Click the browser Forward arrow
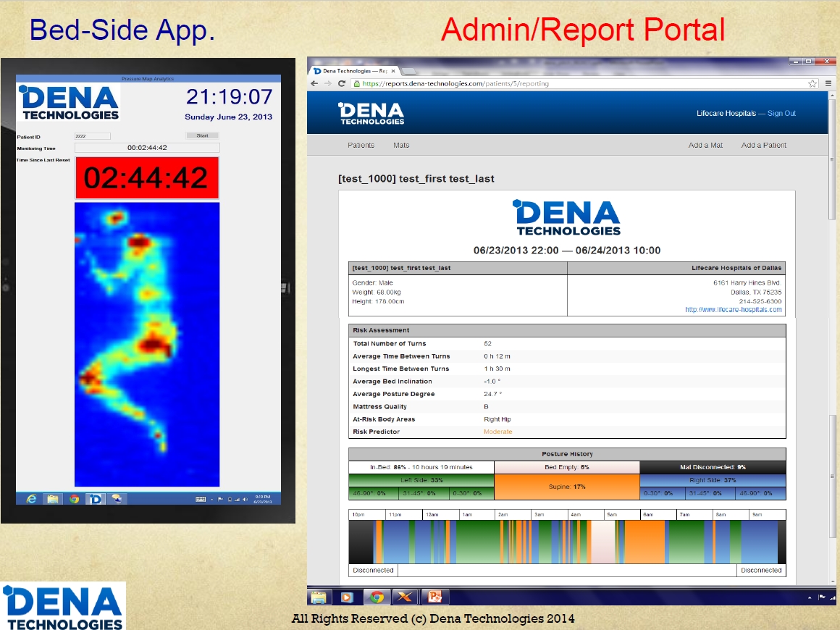The image size is (840, 630). pyautogui.click(x=328, y=83)
